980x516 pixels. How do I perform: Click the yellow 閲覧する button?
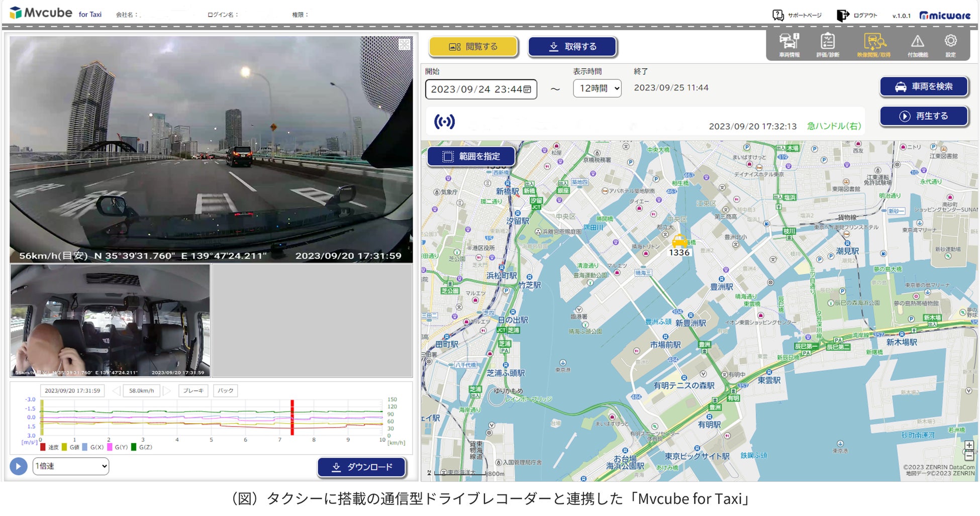[473, 47]
